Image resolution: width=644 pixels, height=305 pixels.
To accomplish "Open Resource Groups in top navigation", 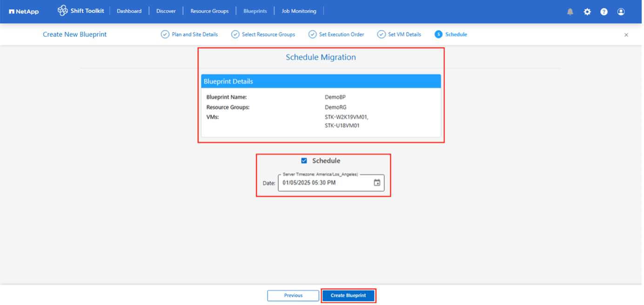I will (209, 11).
